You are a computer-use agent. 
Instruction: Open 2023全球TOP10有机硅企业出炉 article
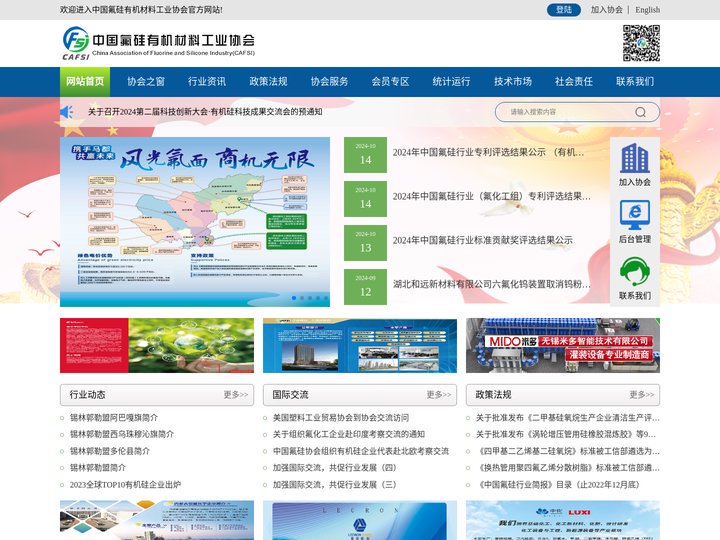click(125, 485)
